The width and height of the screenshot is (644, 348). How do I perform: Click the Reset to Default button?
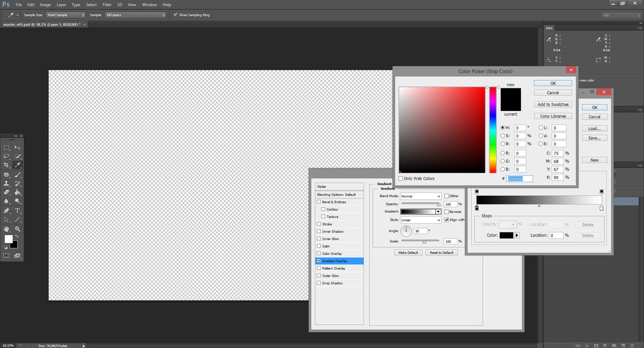coord(441,252)
